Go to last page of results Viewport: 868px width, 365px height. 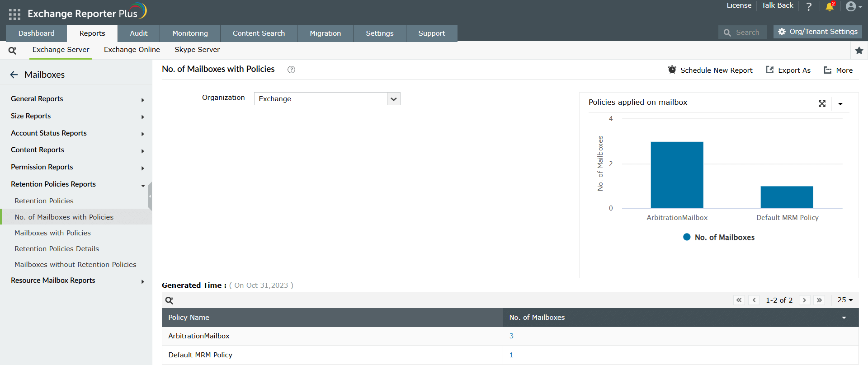pos(819,300)
